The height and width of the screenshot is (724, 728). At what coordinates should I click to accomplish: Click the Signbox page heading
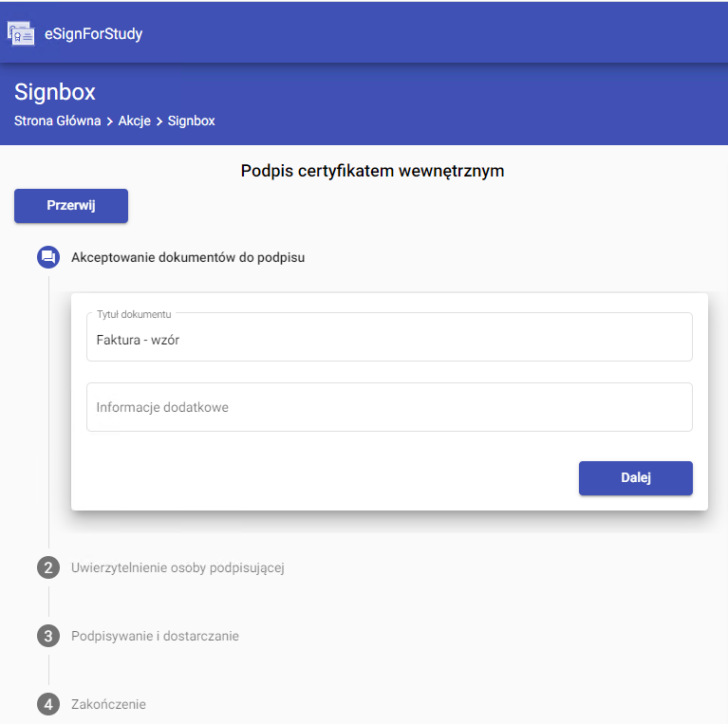pyautogui.click(x=55, y=93)
